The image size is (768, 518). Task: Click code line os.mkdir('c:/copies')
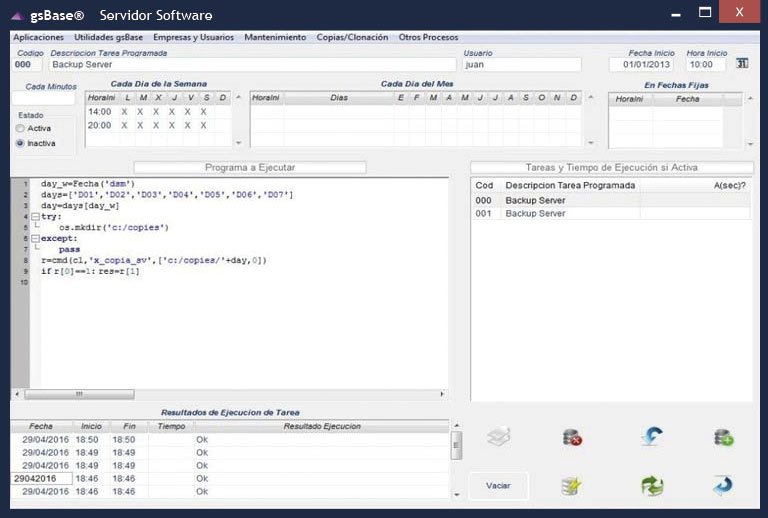114,227
